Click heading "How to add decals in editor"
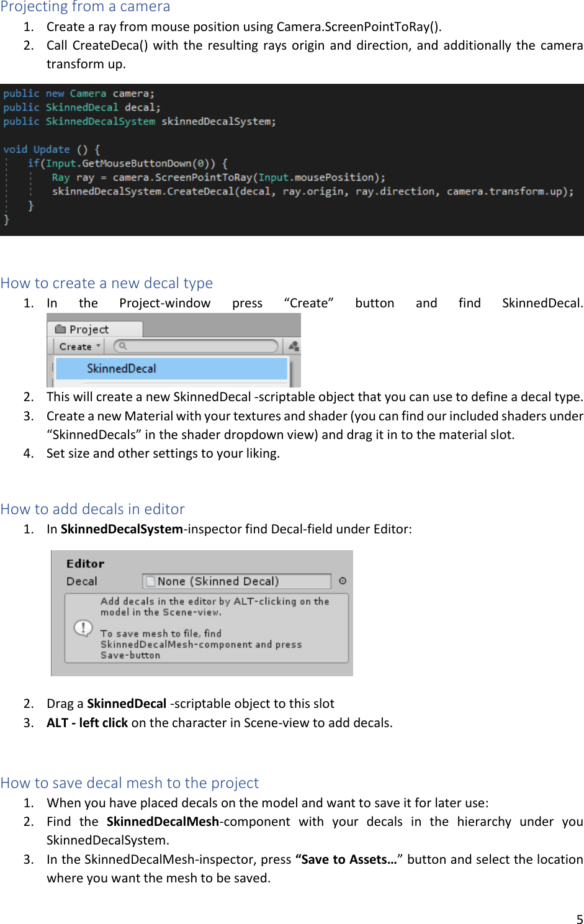Screen dimensions: 584x924 (x=92, y=509)
